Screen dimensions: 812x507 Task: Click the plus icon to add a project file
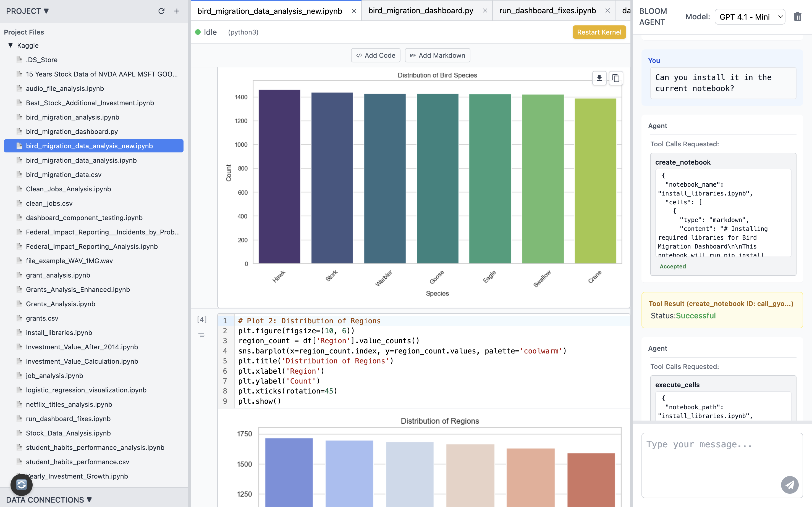[x=177, y=11]
